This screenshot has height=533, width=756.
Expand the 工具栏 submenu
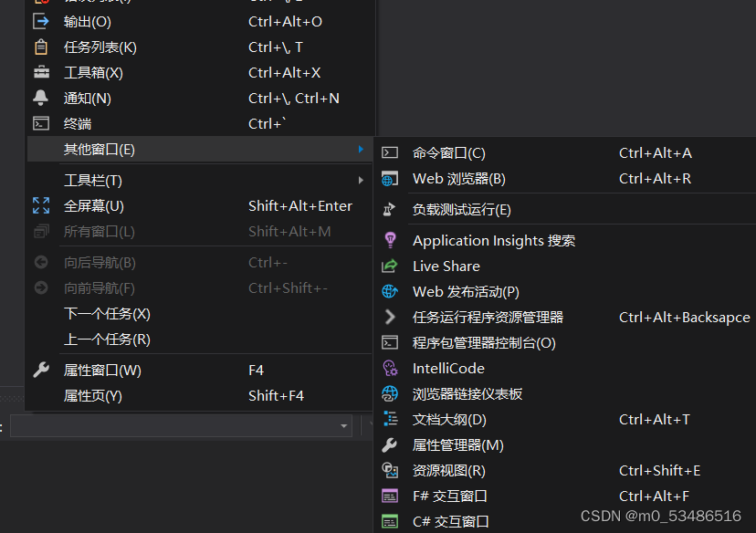[x=183, y=180]
